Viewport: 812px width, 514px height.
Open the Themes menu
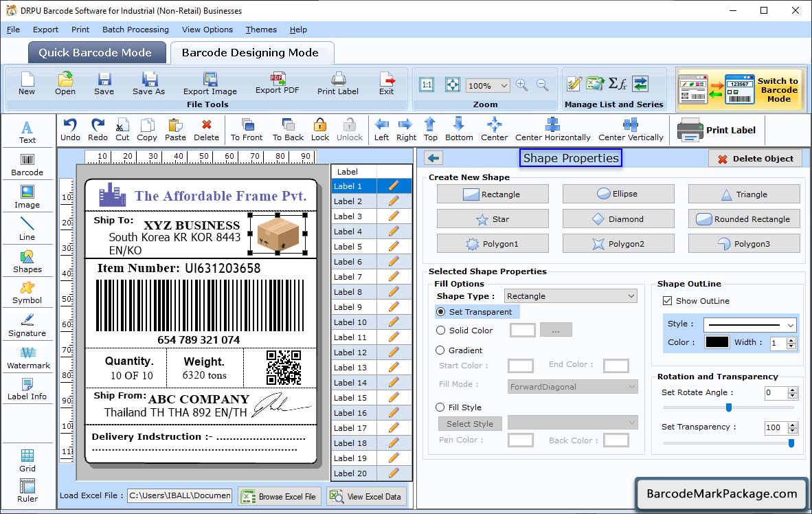tap(261, 30)
